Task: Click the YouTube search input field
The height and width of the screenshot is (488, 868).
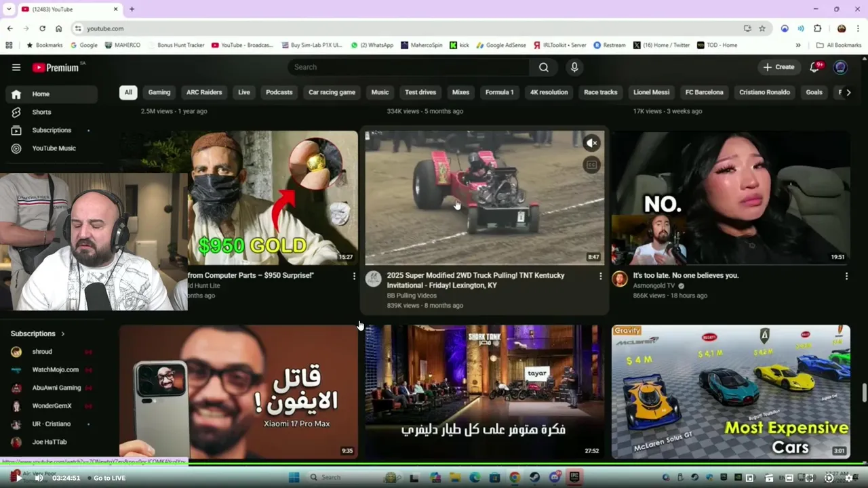Action: click(x=408, y=67)
